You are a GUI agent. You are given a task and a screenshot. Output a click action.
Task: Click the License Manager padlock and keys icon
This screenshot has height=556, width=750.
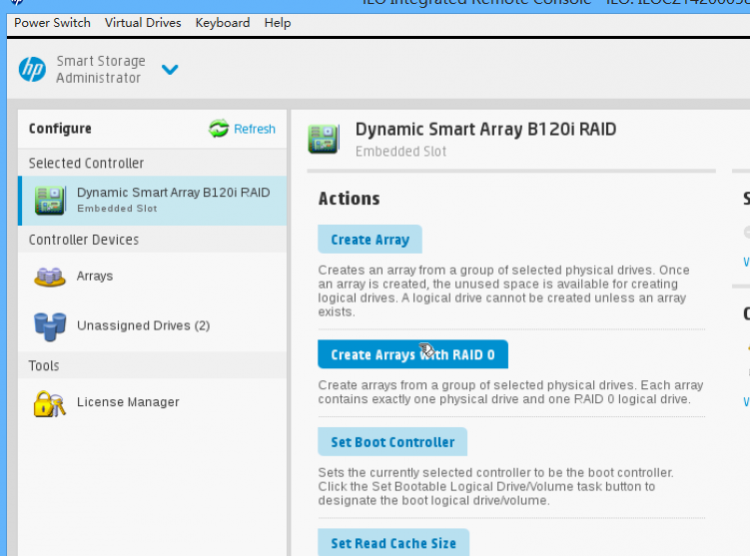click(50, 404)
